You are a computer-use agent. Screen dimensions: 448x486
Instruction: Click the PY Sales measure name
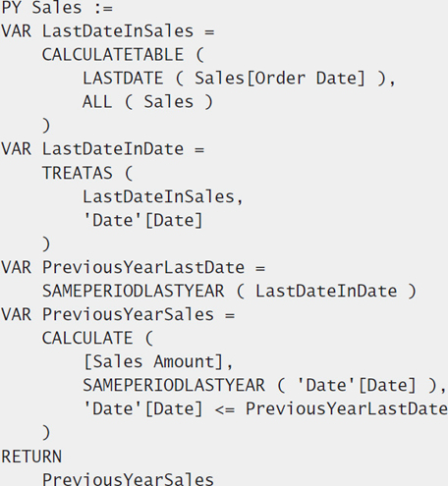click(x=41, y=7)
